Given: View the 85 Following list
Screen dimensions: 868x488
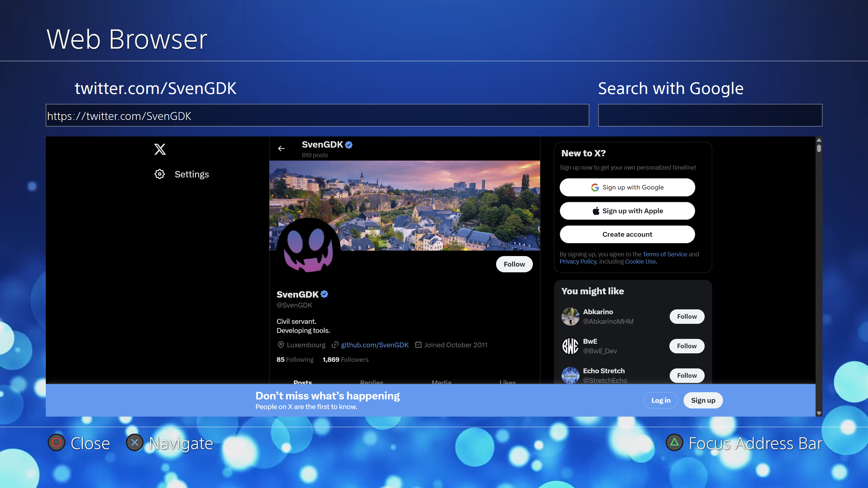Looking at the screenshot, I should click(x=295, y=360).
